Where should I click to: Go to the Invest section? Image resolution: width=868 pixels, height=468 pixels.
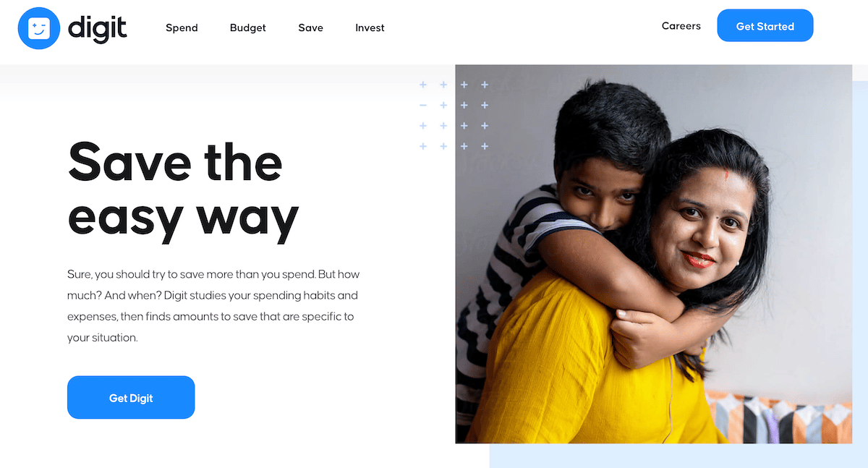[370, 27]
